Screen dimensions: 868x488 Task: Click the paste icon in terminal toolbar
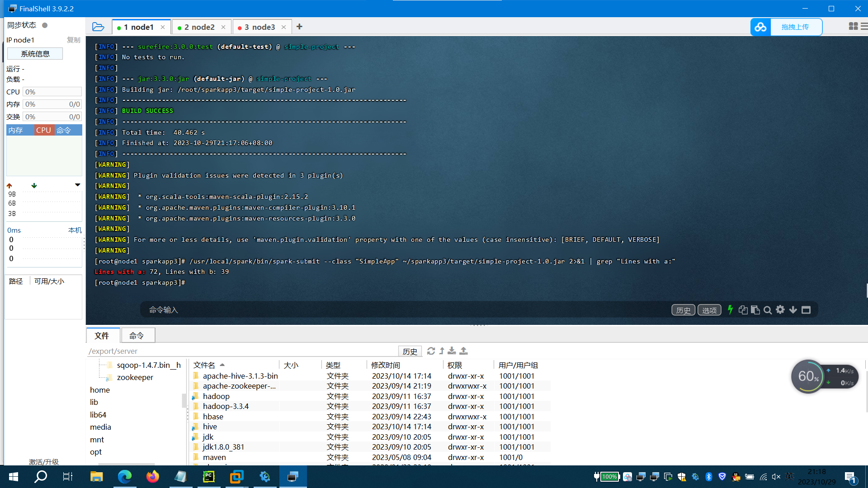coord(755,310)
